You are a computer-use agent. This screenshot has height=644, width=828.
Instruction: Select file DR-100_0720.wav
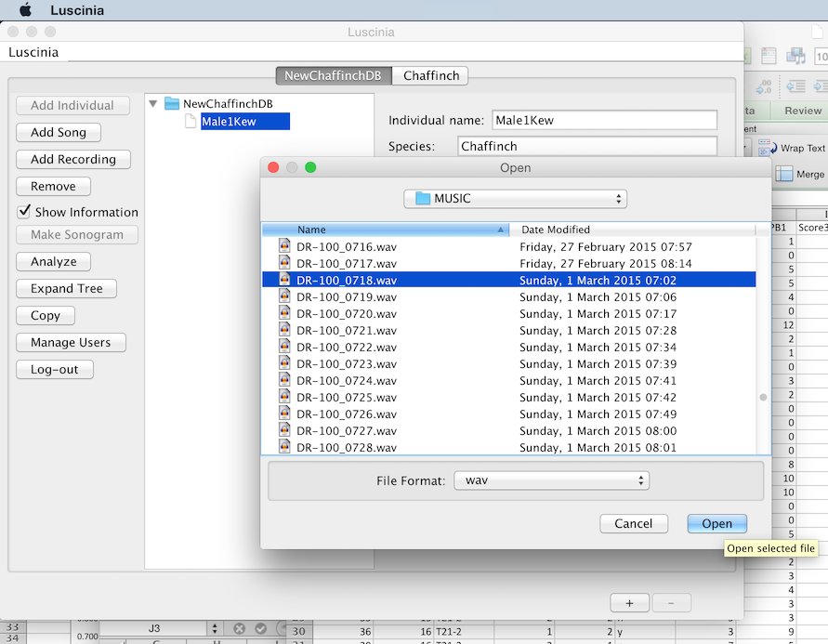coord(509,313)
